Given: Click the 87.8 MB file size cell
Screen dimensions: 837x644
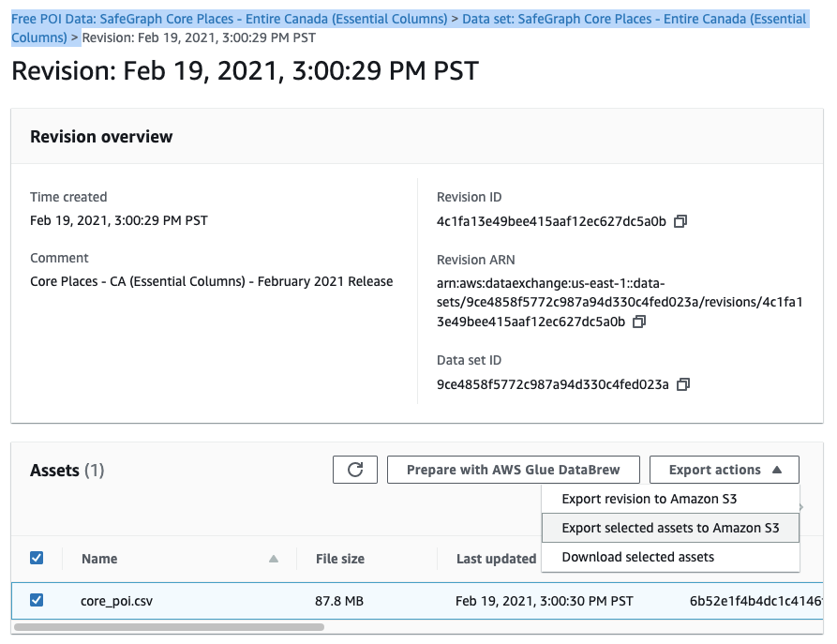Looking at the screenshot, I should coord(339,601).
